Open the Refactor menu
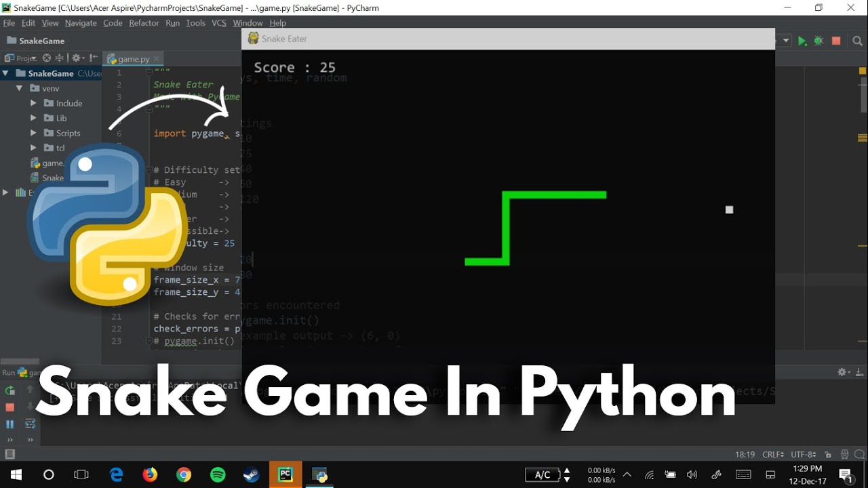 pos(144,23)
